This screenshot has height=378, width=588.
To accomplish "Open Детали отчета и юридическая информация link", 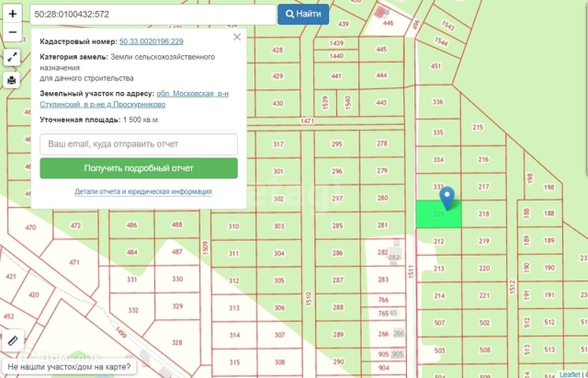I will (x=143, y=191).
